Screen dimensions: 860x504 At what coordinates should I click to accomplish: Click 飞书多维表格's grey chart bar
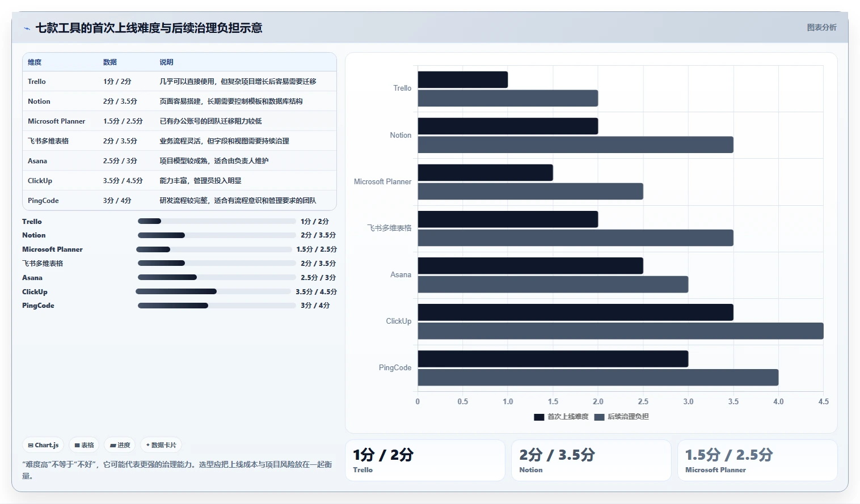[x=576, y=238]
